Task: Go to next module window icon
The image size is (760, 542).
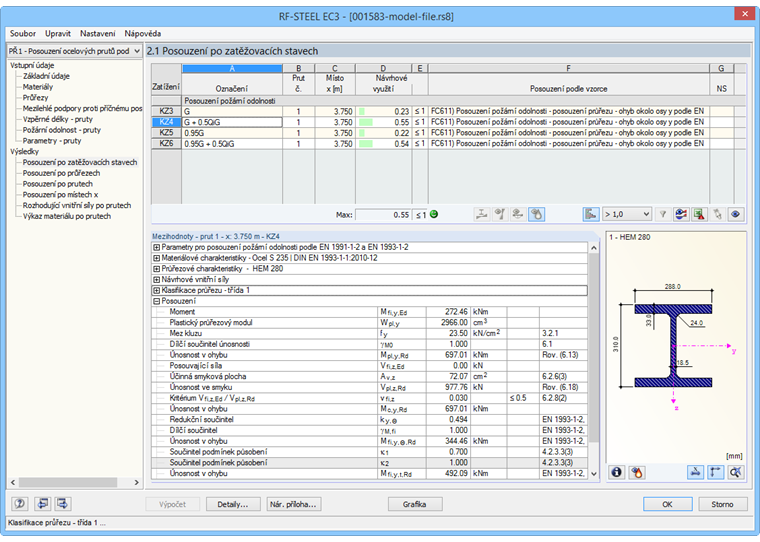Action: tap(63, 504)
